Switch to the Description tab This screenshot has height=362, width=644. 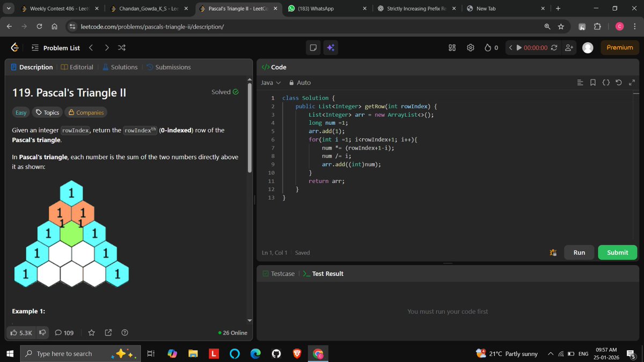(32, 67)
